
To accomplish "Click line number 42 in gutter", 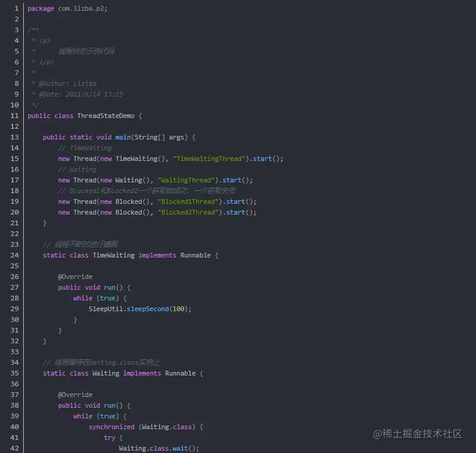I will click(14, 448).
